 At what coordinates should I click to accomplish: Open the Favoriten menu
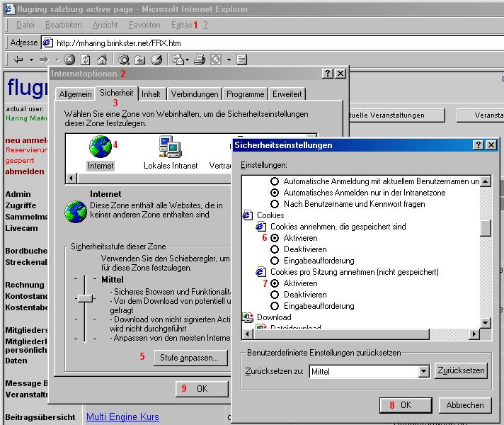(x=144, y=25)
